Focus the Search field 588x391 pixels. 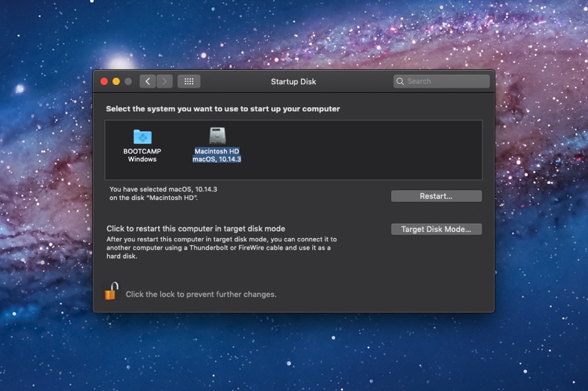[x=442, y=82]
